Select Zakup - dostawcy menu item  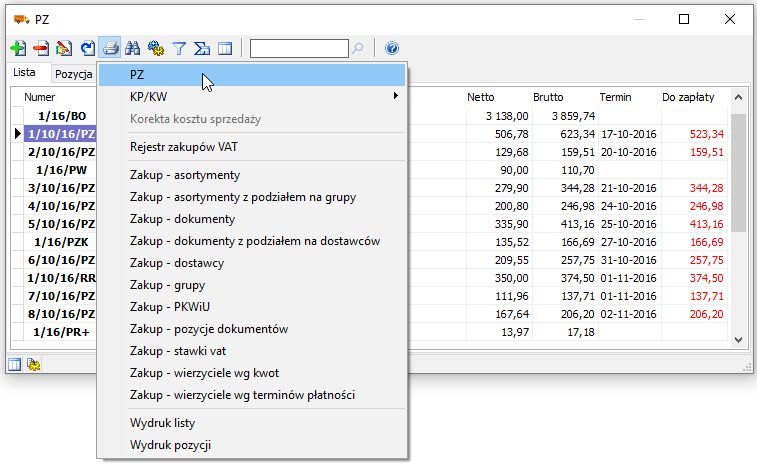click(252, 263)
